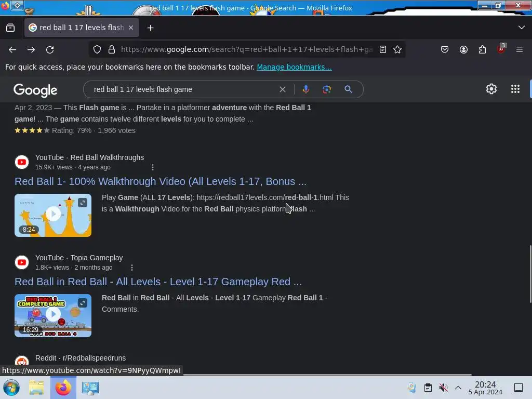Submit search with magnifier icon

[x=348, y=89]
